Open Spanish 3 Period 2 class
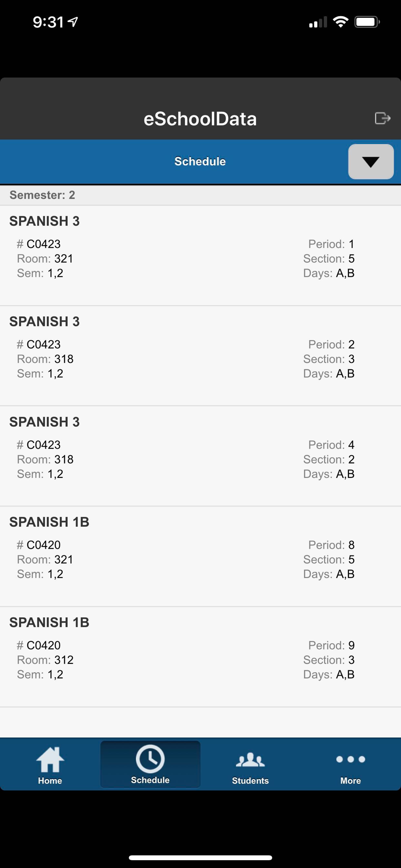 click(x=200, y=356)
